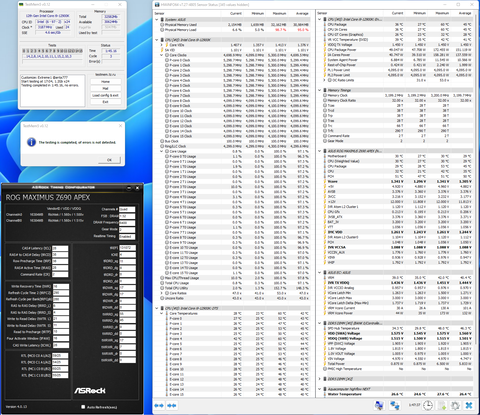Viewport: 480px width, 415px height.
Task: Click the Physical Memory Used sensor icon
Action: 162,25
